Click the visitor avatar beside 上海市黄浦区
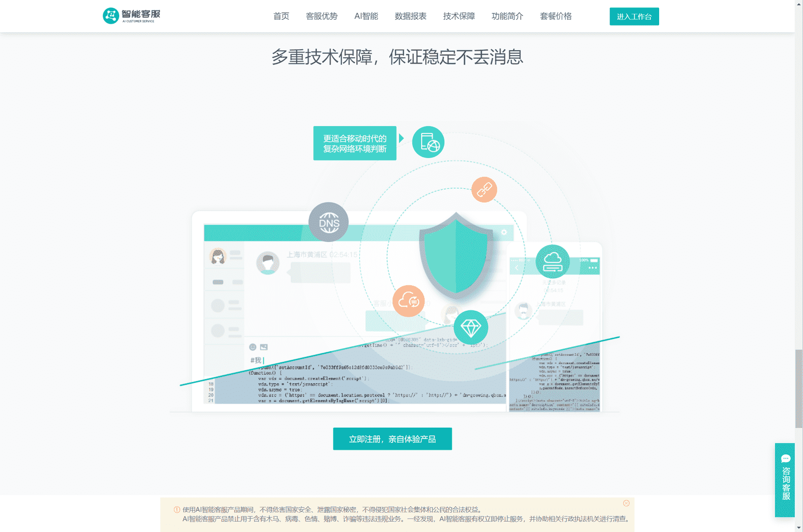803x532 pixels. click(x=268, y=263)
